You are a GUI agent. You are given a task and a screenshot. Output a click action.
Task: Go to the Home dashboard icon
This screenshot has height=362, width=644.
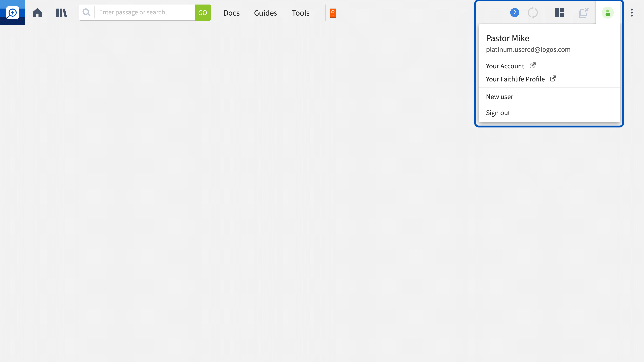click(x=37, y=13)
